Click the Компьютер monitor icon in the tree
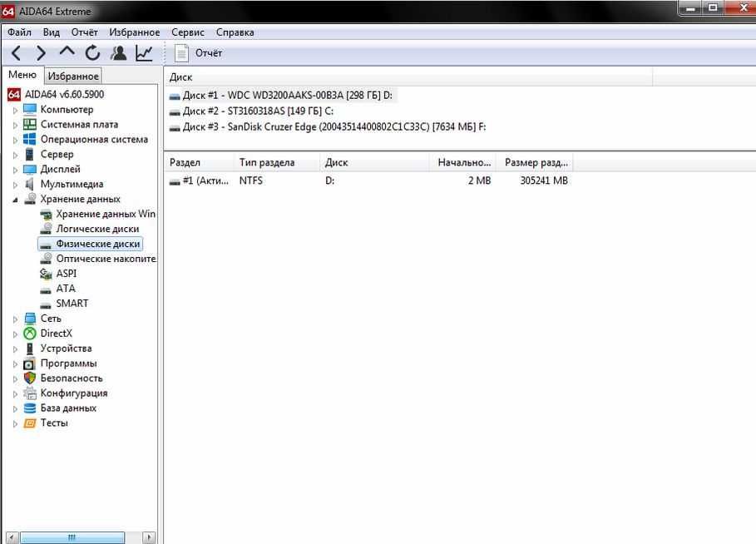This screenshot has width=756, height=544. [30, 110]
